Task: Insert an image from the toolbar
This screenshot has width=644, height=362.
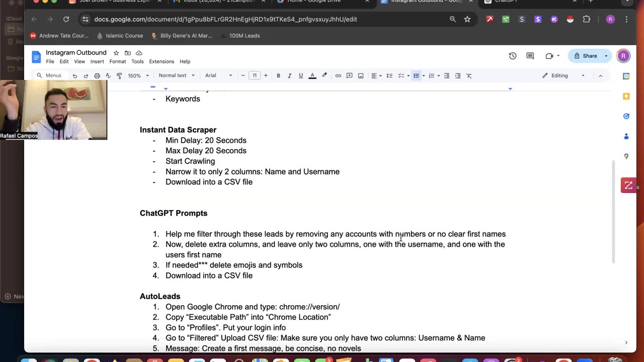Action: [361, 76]
